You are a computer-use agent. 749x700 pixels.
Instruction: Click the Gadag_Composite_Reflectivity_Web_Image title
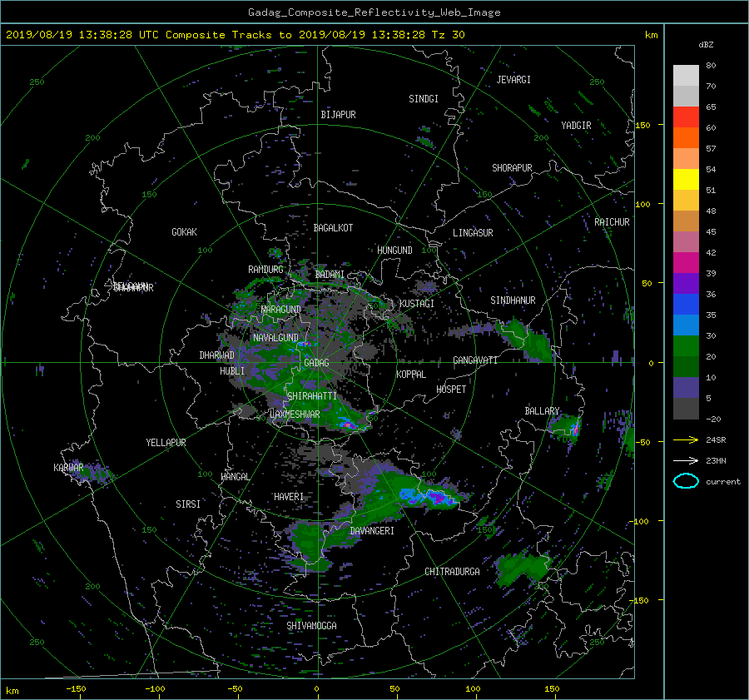click(374, 12)
